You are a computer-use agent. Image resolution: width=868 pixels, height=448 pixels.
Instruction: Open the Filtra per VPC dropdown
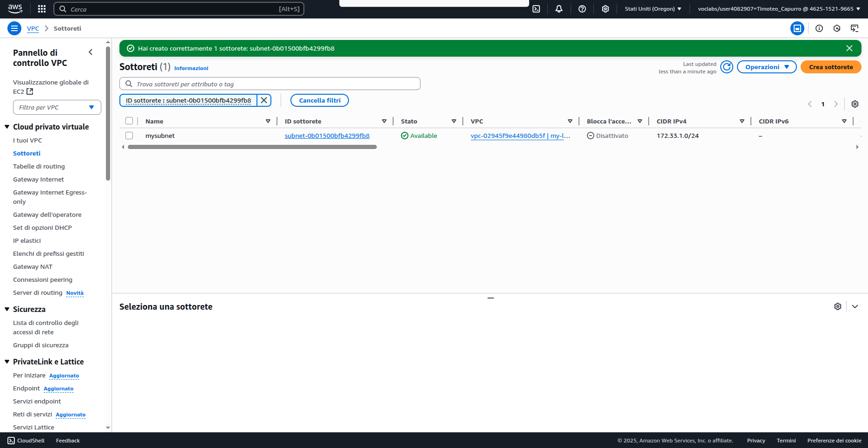tap(57, 107)
